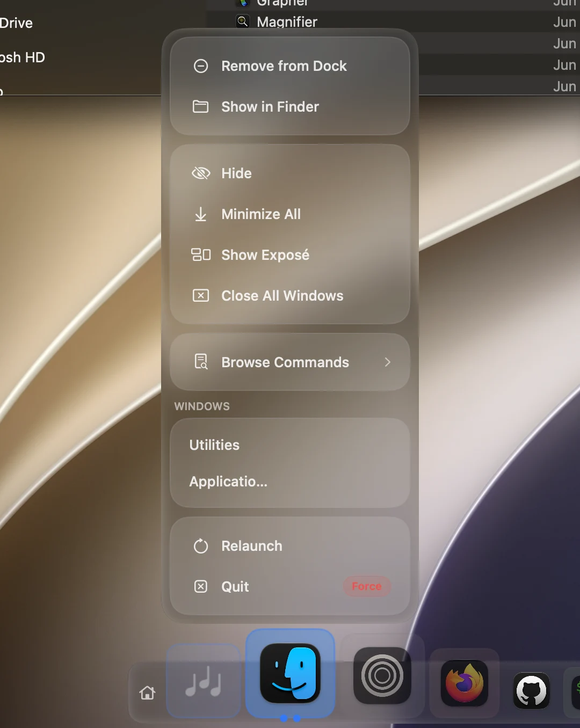Click the Close All Windows x-box icon
The width and height of the screenshot is (580, 728).
pyautogui.click(x=201, y=296)
